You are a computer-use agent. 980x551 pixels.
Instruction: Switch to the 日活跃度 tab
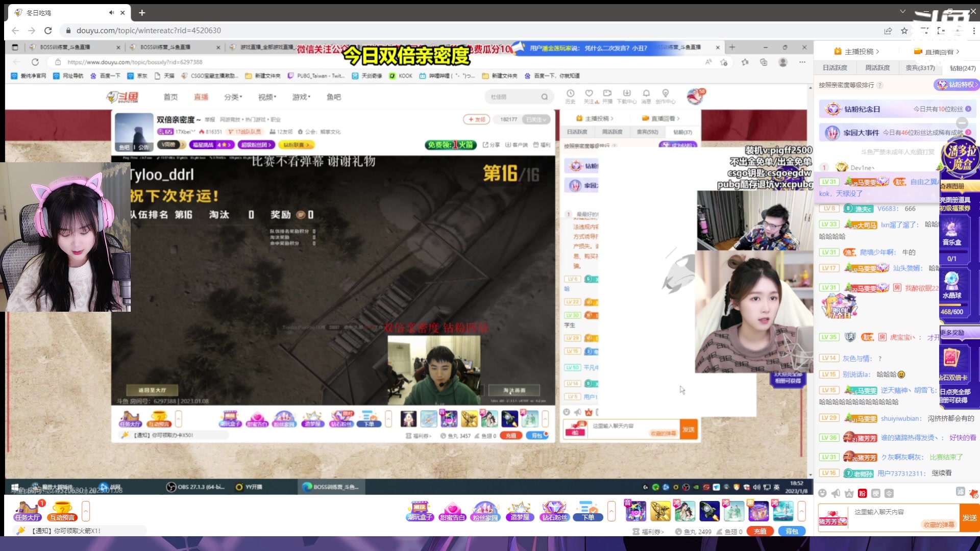[835, 68]
